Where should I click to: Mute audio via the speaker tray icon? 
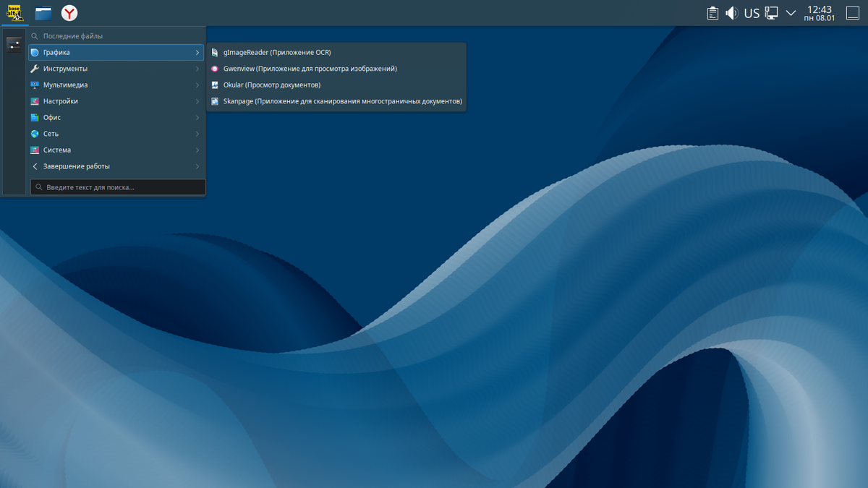731,12
